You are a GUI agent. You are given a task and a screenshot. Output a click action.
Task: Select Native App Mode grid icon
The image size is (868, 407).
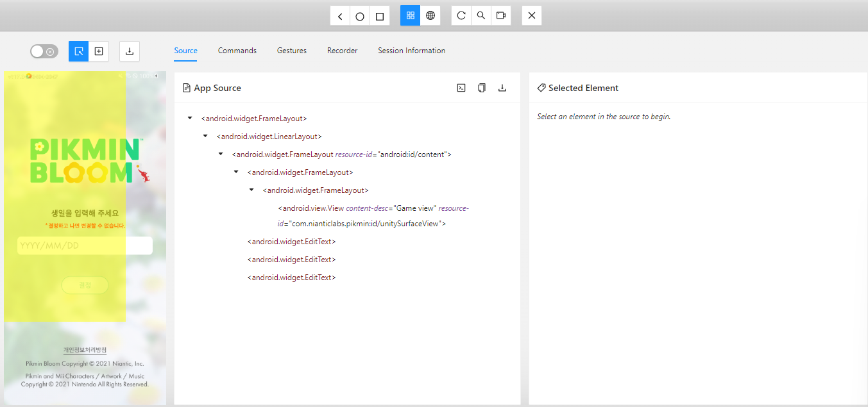point(411,16)
